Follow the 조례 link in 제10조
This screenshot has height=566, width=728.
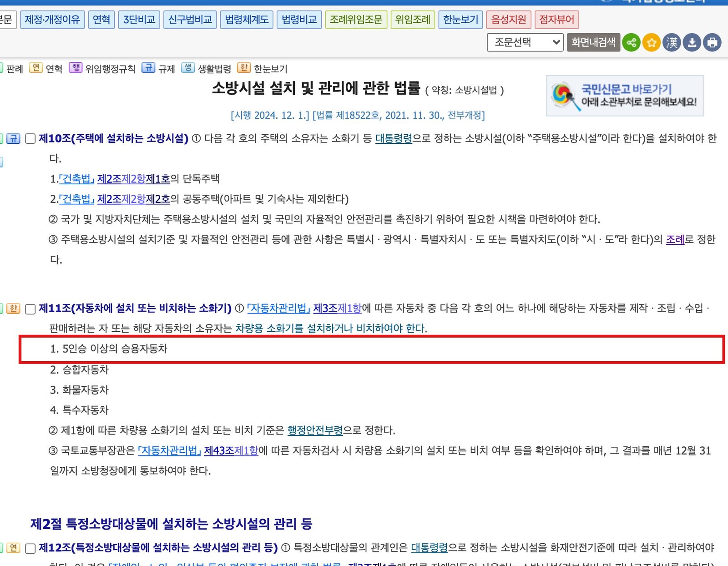point(675,239)
